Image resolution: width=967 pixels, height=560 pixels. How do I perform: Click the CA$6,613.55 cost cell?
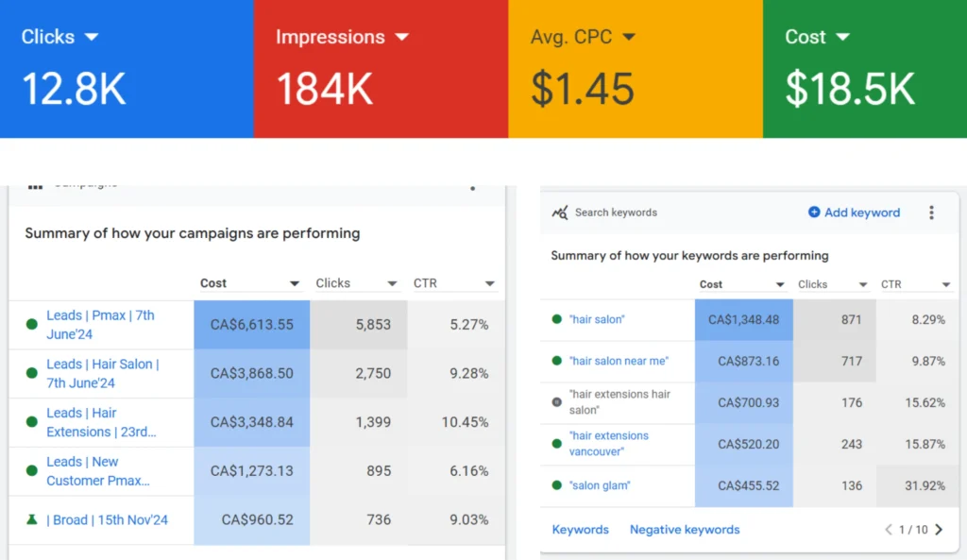click(251, 324)
